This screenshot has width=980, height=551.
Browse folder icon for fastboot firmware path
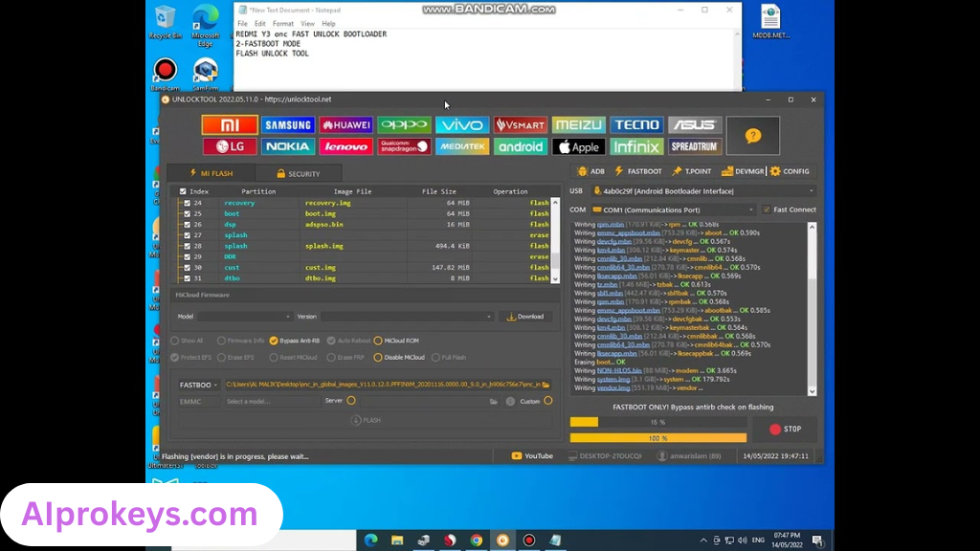click(x=546, y=385)
